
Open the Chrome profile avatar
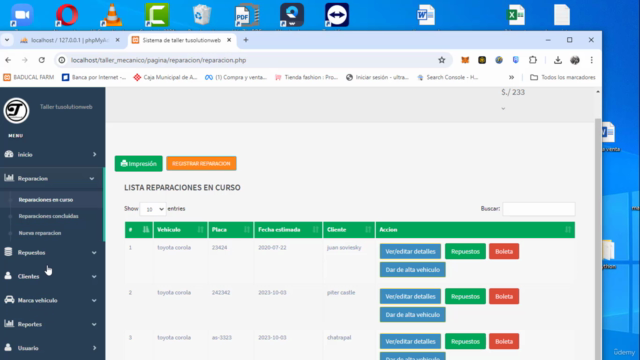[575, 60]
